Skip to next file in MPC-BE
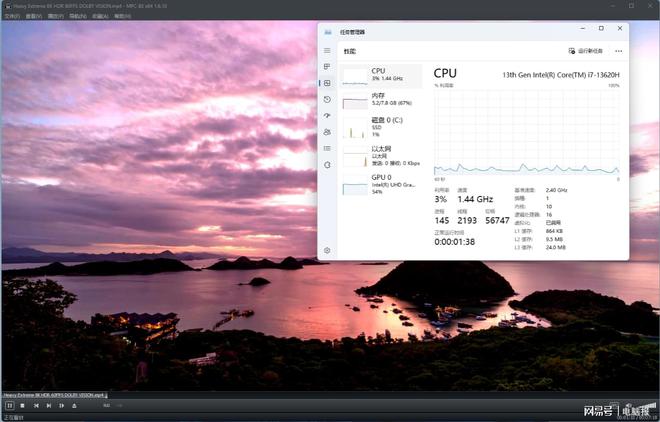This screenshot has height=422, width=660. 49,406
